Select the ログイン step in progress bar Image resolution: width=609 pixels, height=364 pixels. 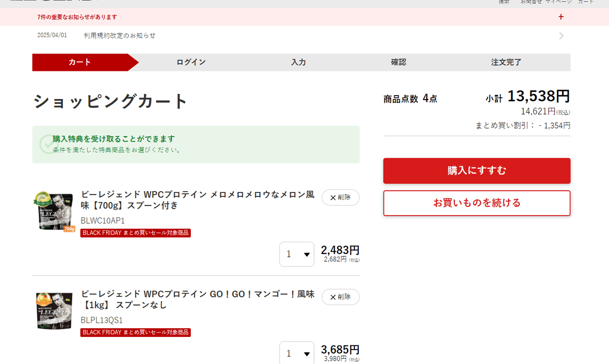191,62
